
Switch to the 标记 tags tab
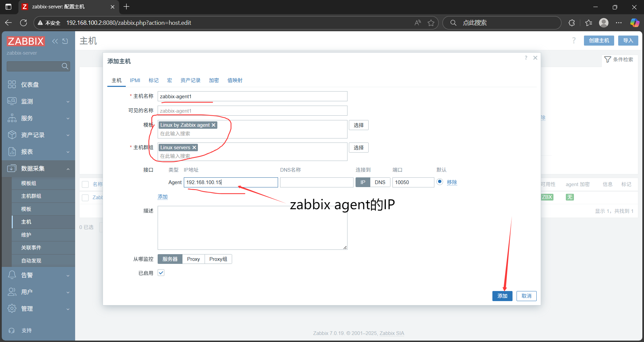(x=154, y=80)
